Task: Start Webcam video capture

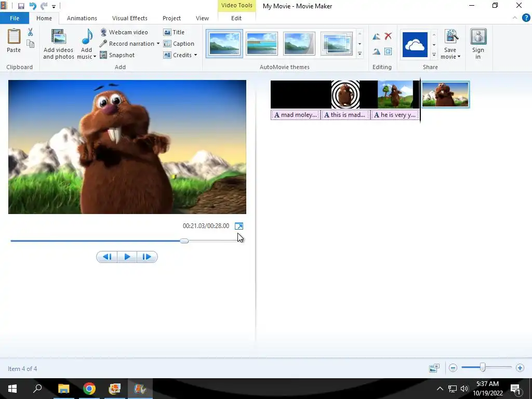Action: coord(124,32)
